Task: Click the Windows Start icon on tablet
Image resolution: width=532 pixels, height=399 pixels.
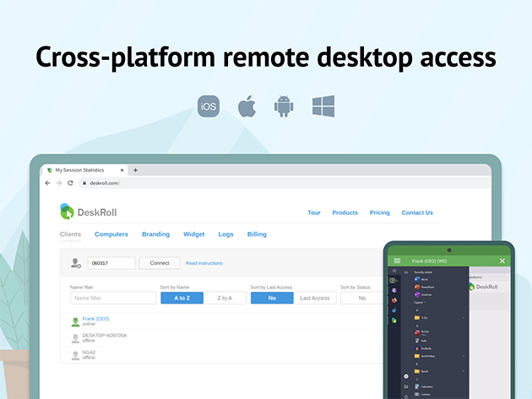Action: click(394, 271)
